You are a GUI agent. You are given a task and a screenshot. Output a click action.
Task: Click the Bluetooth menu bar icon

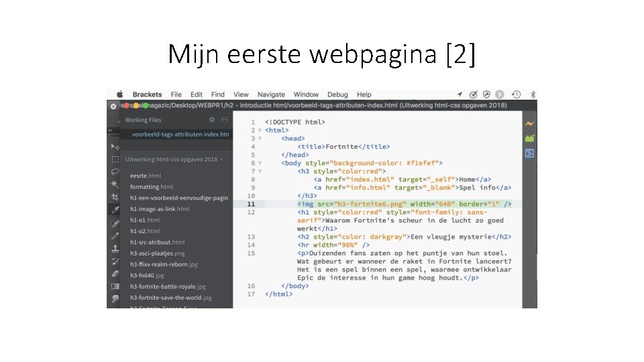coord(533,95)
